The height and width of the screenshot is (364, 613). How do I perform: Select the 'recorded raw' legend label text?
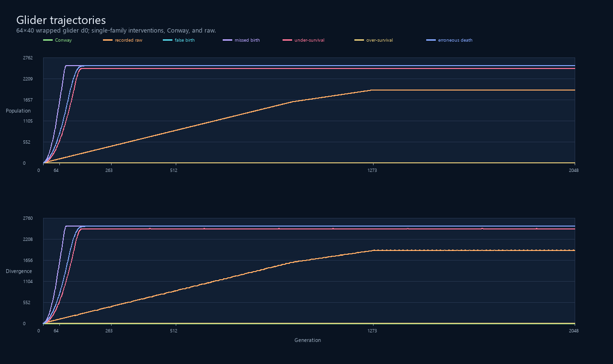[128, 40]
